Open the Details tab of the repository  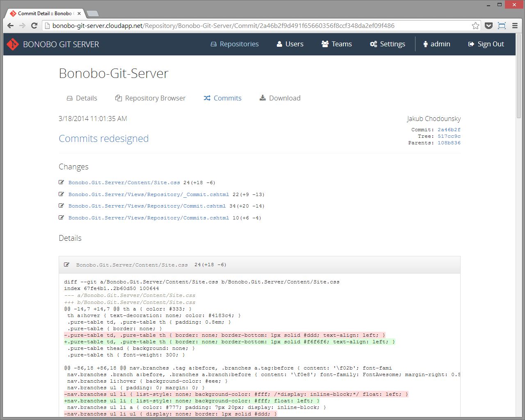[x=82, y=98]
